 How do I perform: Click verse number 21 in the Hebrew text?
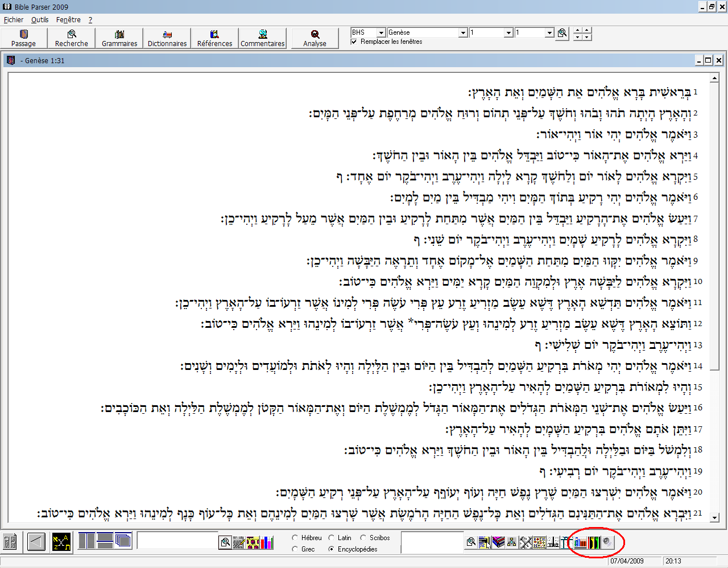pos(698,513)
